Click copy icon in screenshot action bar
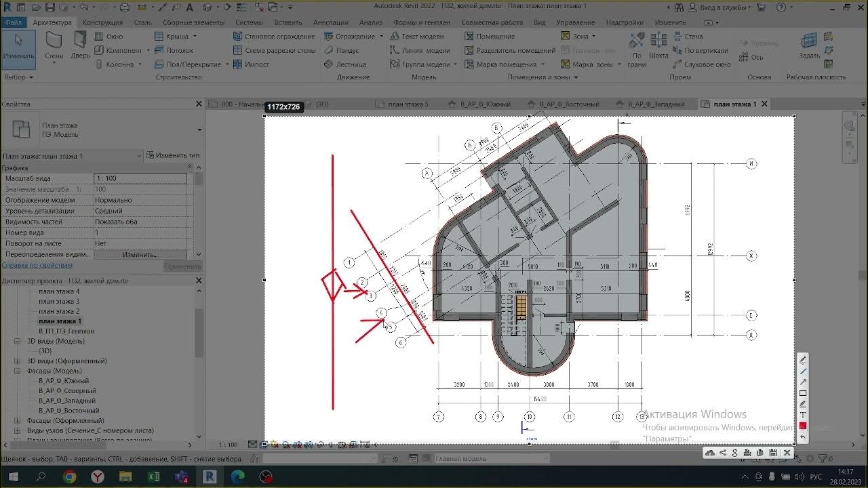The width and height of the screenshot is (868, 488). pos(760,453)
